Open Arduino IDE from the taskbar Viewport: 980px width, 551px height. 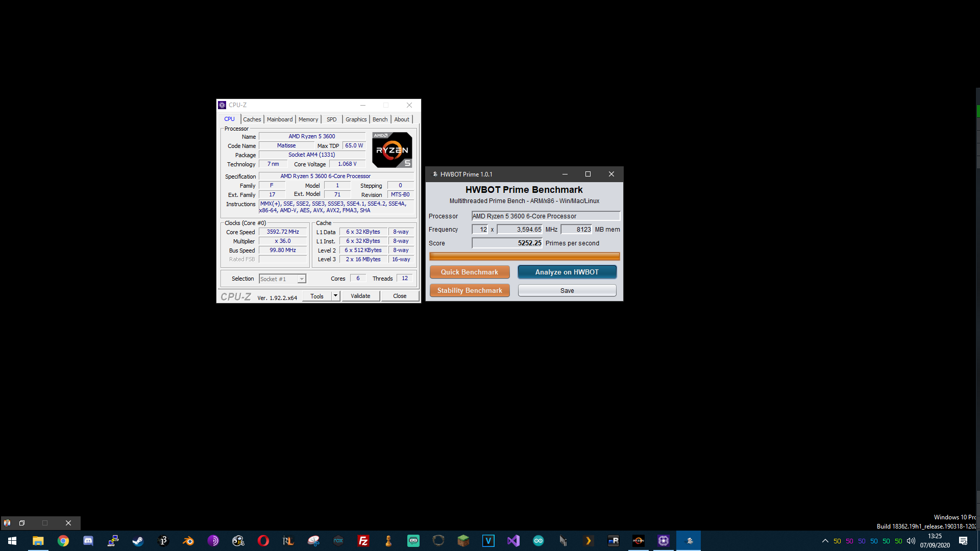(x=538, y=541)
